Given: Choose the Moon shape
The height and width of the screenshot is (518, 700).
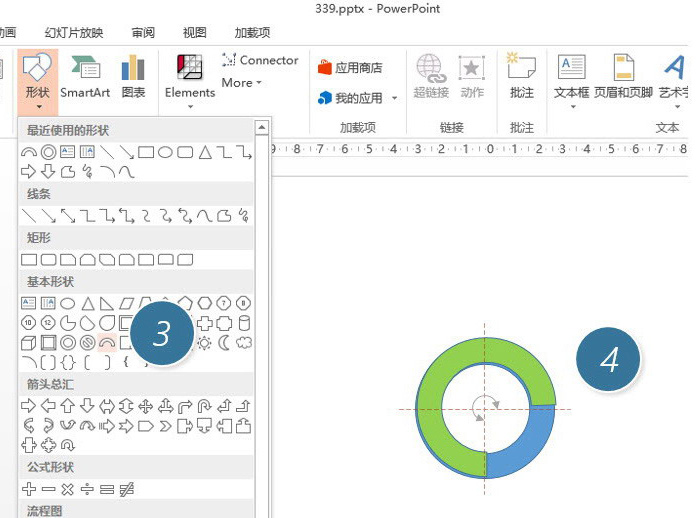Looking at the screenshot, I should tap(224, 343).
